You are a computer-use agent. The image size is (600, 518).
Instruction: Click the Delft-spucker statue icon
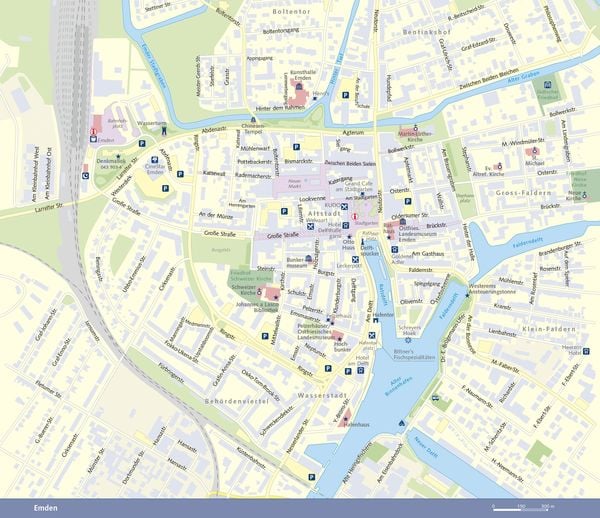[363, 243]
